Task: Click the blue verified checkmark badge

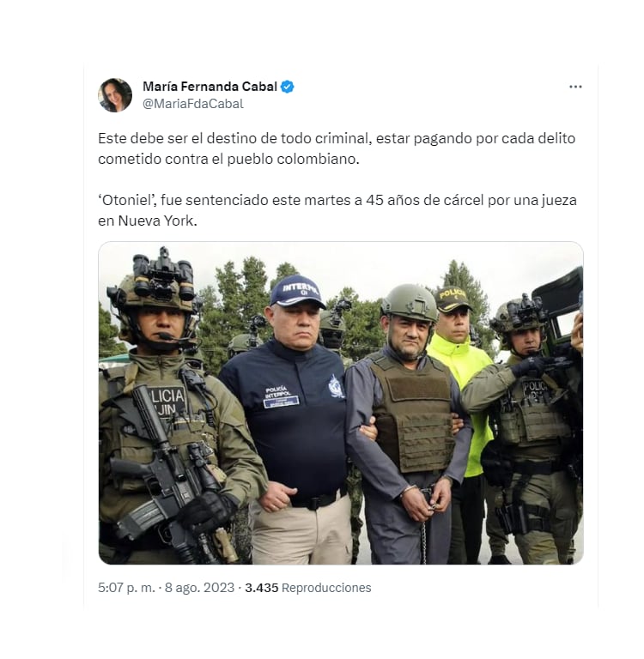Action: pyautogui.click(x=288, y=87)
